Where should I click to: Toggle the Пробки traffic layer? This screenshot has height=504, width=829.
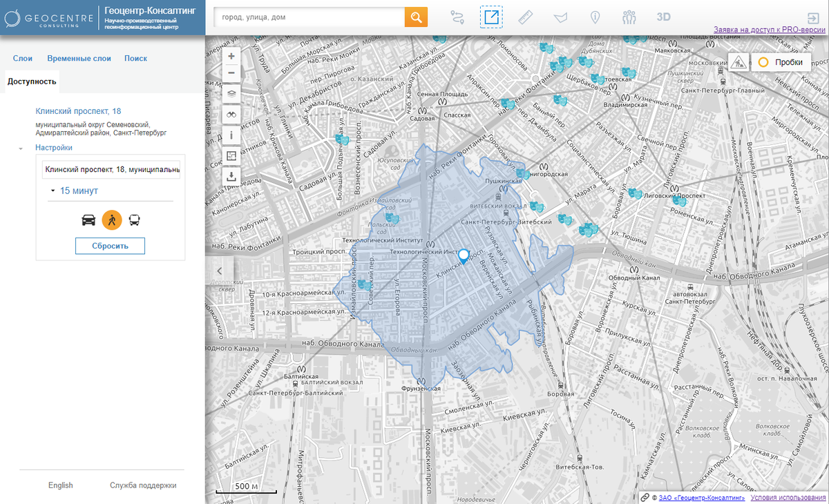point(781,62)
